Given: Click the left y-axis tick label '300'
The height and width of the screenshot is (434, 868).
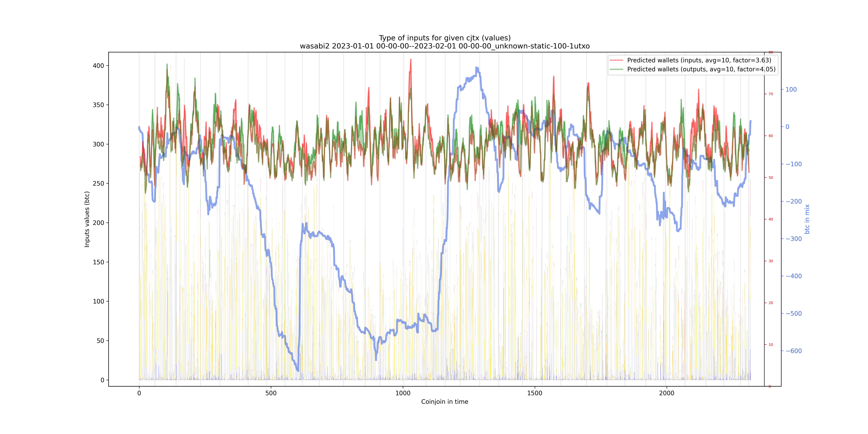Looking at the screenshot, I should point(98,144).
